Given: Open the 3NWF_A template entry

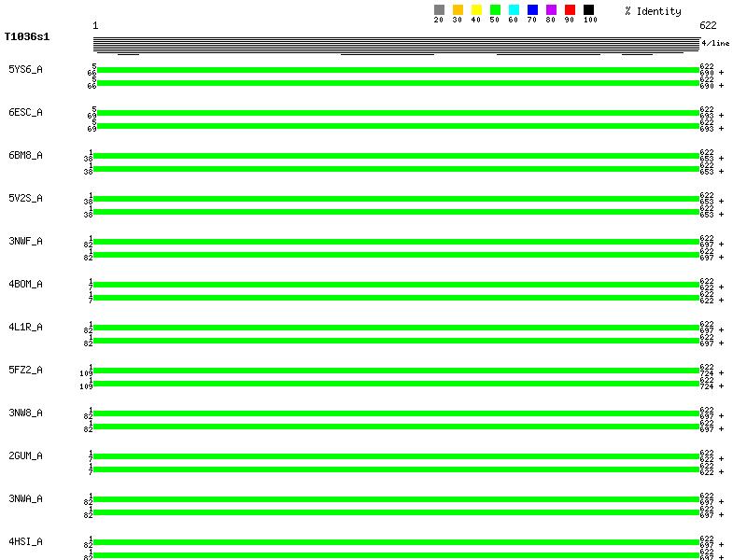Looking at the screenshot, I should click(x=25, y=241).
